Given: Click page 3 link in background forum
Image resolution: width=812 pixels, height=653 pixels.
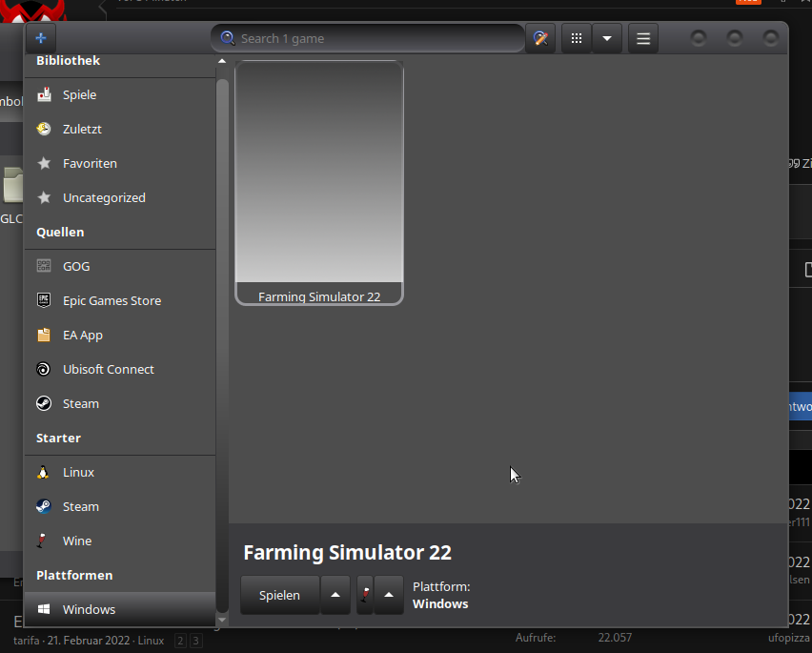Looking at the screenshot, I should pos(195,642).
